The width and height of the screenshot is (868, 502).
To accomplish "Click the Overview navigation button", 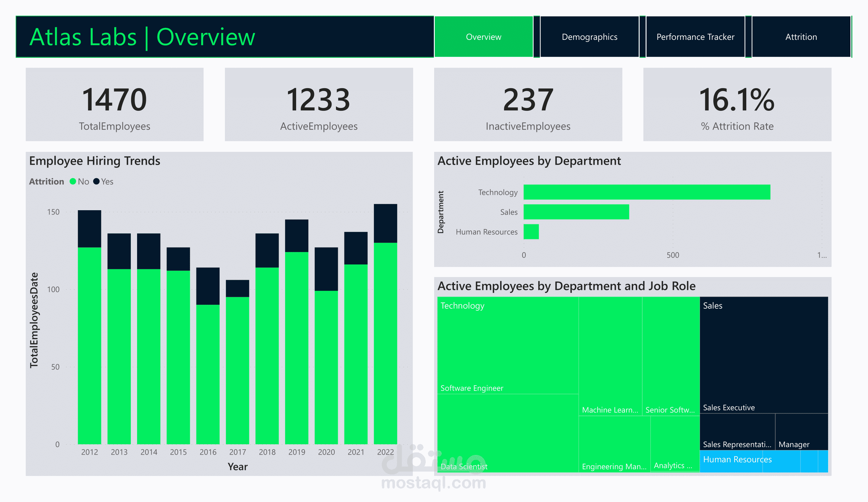I will point(484,36).
